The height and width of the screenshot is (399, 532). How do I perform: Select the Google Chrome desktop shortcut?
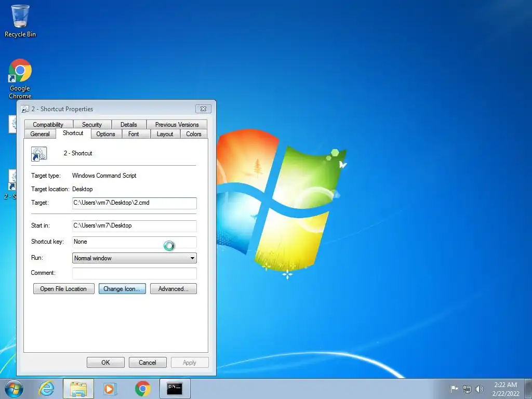[20, 79]
